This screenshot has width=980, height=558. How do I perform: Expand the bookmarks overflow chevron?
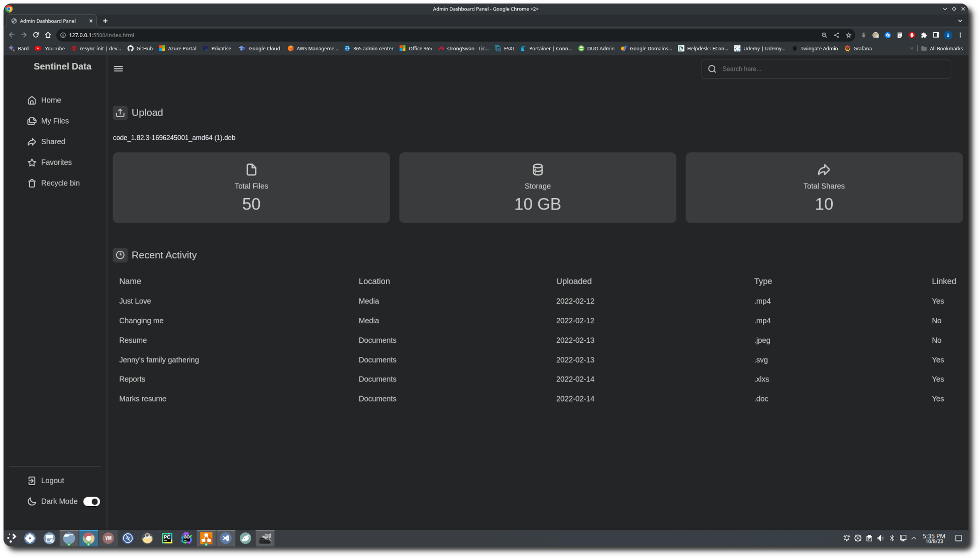point(911,49)
